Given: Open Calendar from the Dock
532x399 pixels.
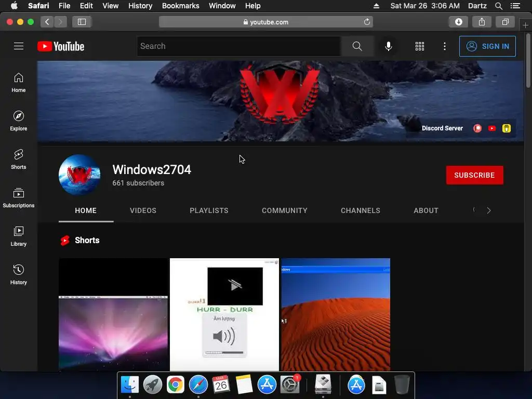Looking at the screenshot, I should (x=221, y=384).
